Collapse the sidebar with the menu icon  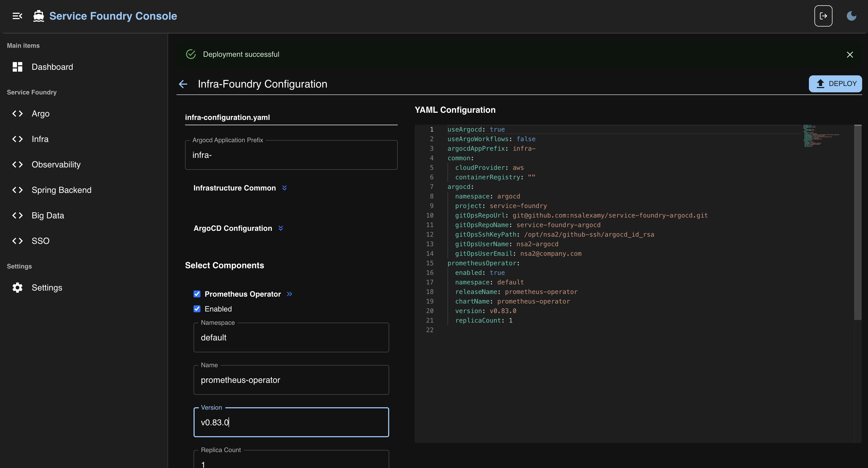(x=17, y=16)
